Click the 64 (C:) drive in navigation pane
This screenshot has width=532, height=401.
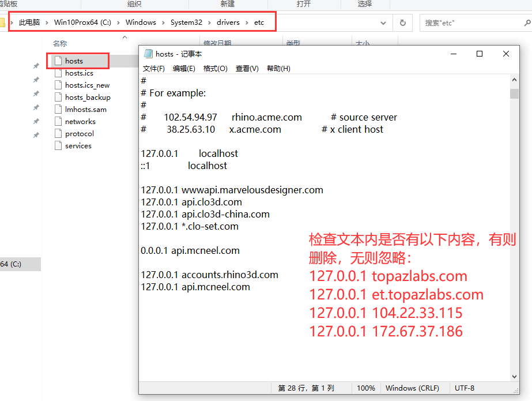[20, 264]
